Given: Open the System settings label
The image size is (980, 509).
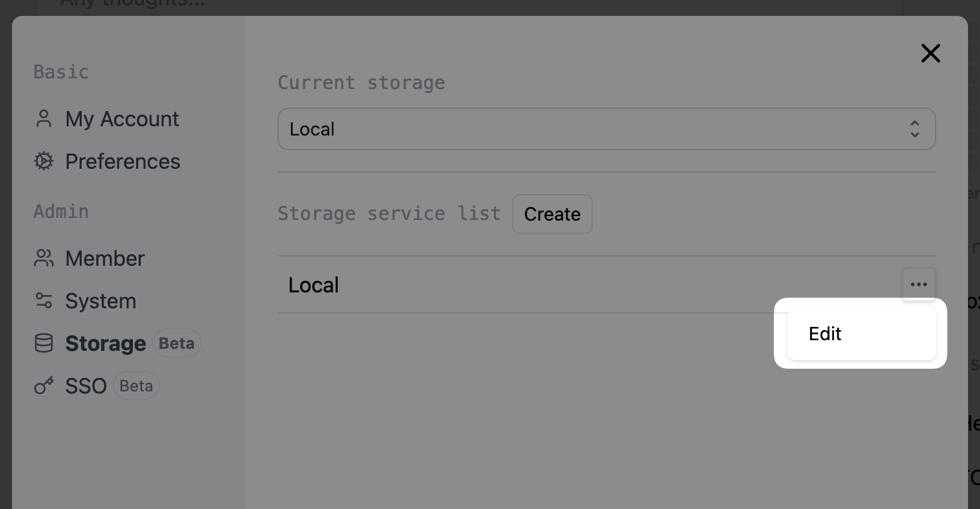Looking at the screenshot, I should (101, 301).
